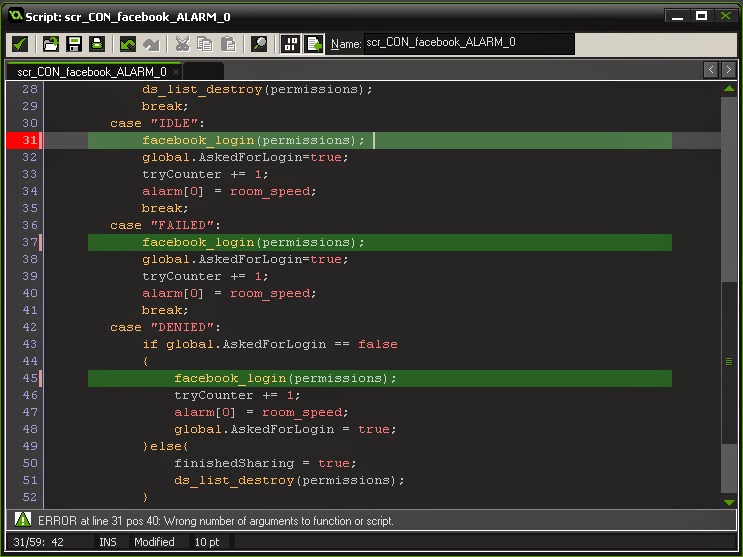This screenshot has width=743, height=557.
Task: Click the case "IDLE": line
Action: coord(157,123)
